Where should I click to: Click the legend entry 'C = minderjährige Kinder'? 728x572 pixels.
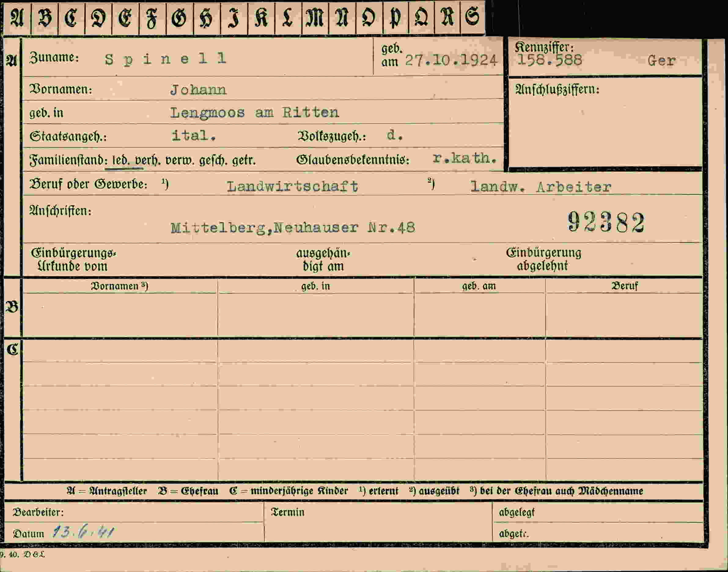click(x=289, y=491)
